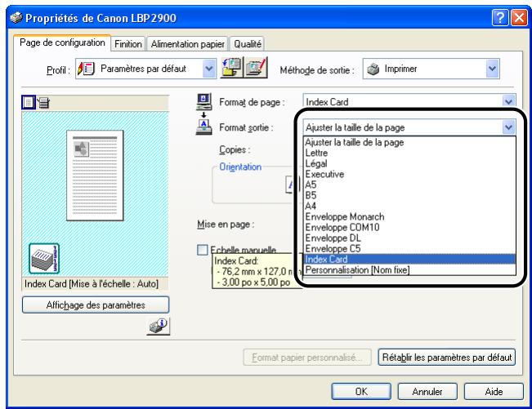Close the properties dialog window
Image resolution: width=532 pixels, height=409 pixels.
(519, 18)
